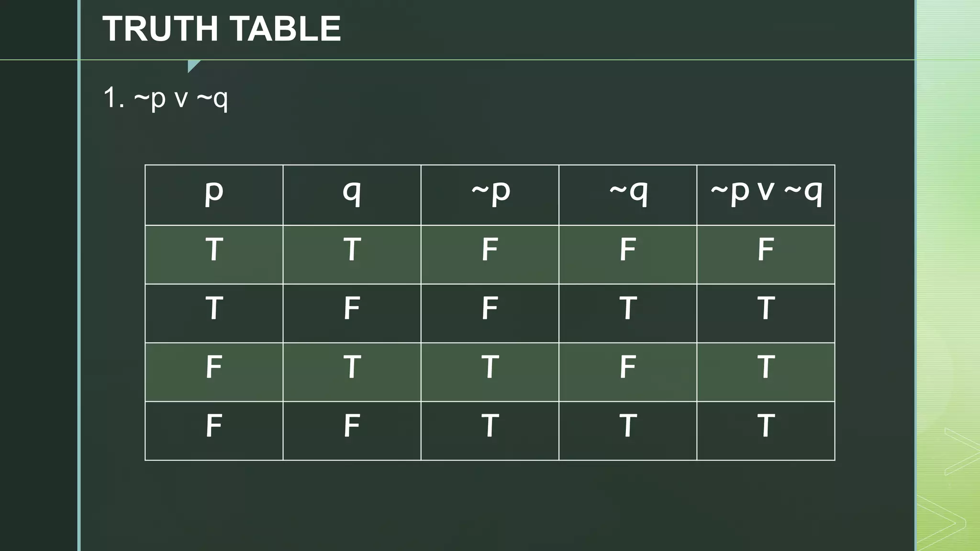Select the 'p' column header cell
Screen dimensions: 980x551
click(214, 195)
